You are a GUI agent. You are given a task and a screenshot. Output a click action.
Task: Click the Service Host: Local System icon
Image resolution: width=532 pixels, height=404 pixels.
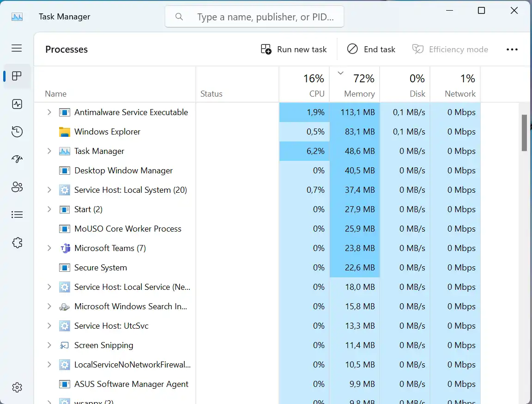point(65,190)
